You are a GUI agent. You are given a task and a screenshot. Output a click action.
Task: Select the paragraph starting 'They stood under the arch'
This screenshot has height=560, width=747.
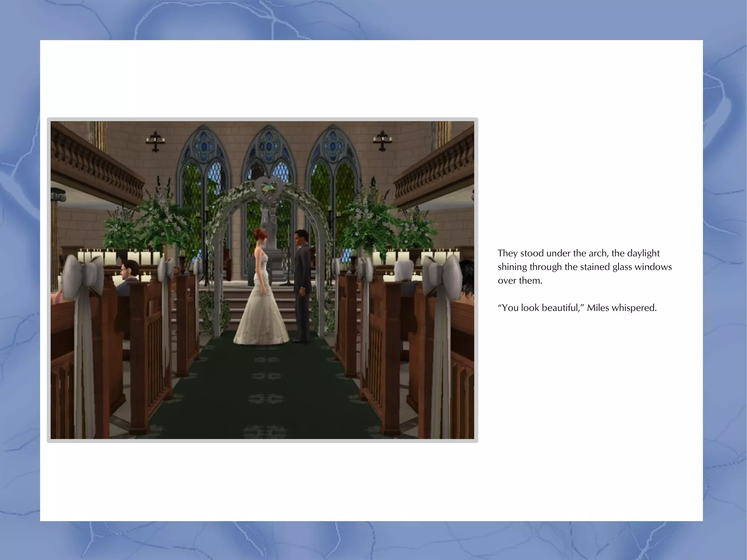(584, 267)
